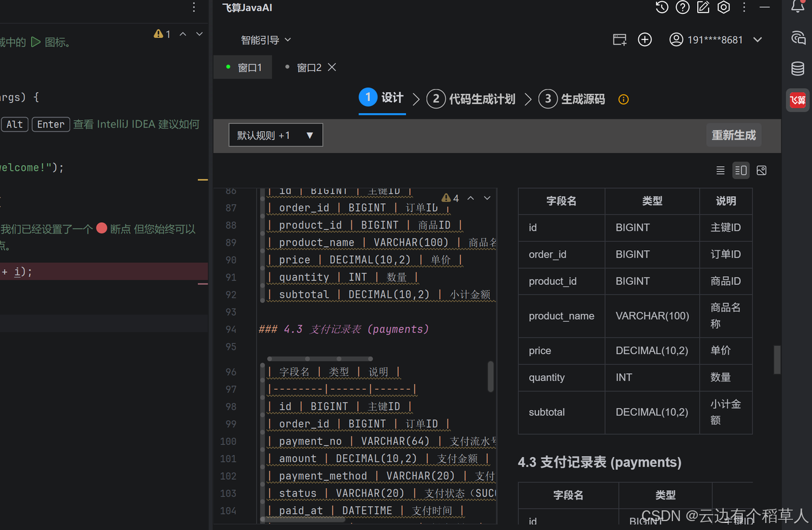Click line number 100 in the gutter
This screenshot has width=812, height=530.
click(228, 441)
